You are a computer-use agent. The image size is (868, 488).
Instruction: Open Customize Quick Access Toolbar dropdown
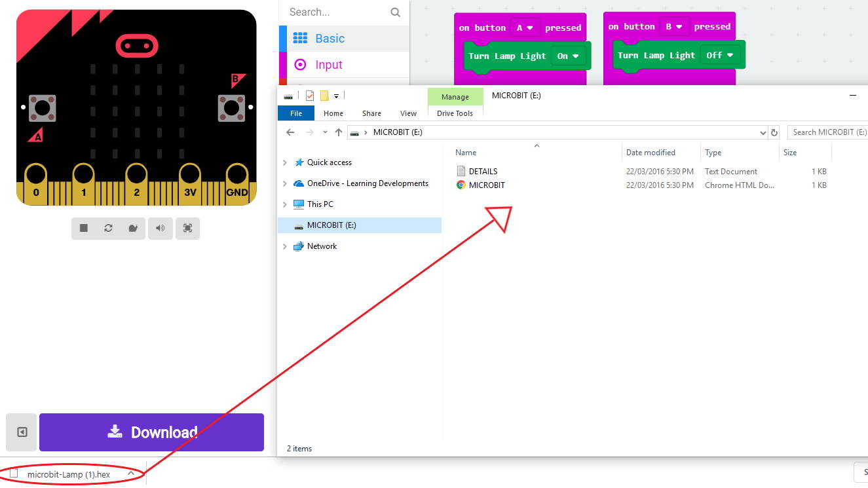(337, 96)
